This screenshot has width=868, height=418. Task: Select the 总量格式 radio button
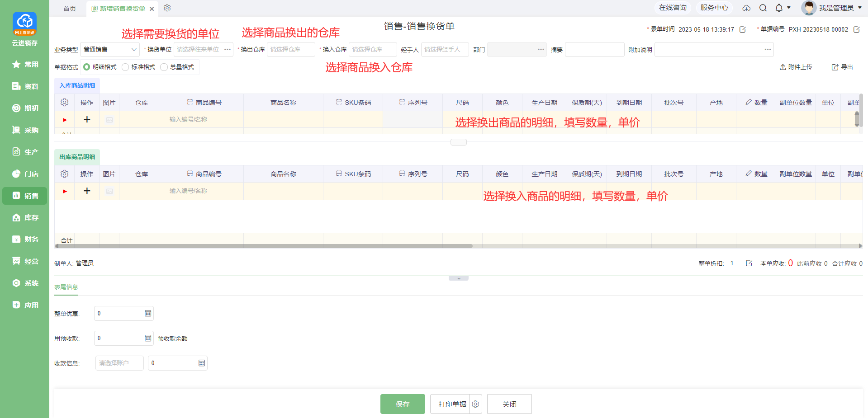pyautogui.click(x=164, y=67)
